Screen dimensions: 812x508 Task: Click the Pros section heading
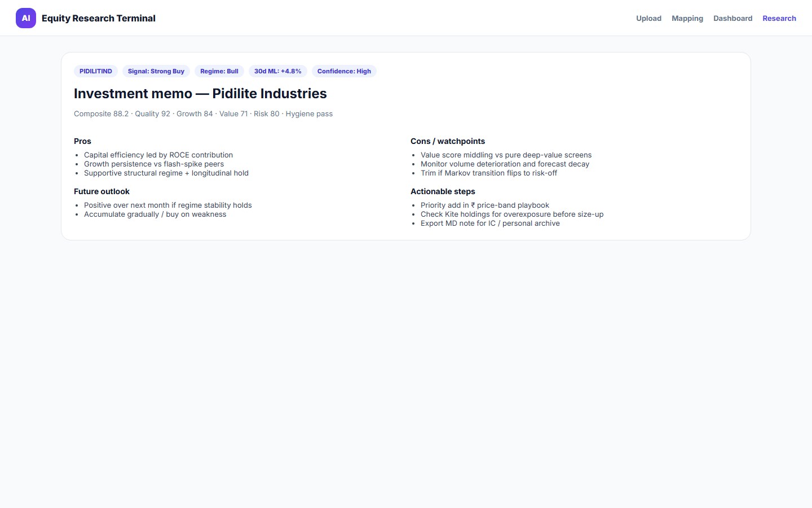pos(82,141)
